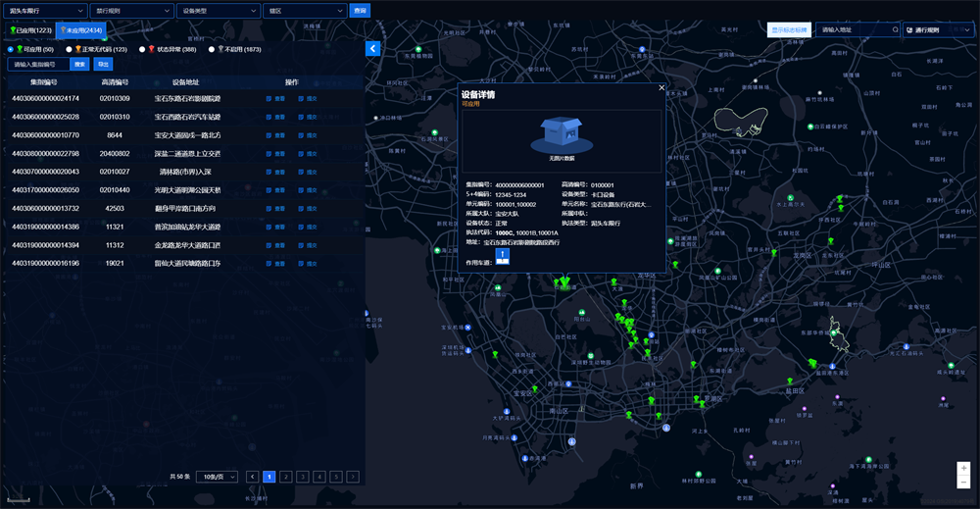Click the 显示标志标牌 button
This screenshot has height=509, width=980.
point(788,30)
